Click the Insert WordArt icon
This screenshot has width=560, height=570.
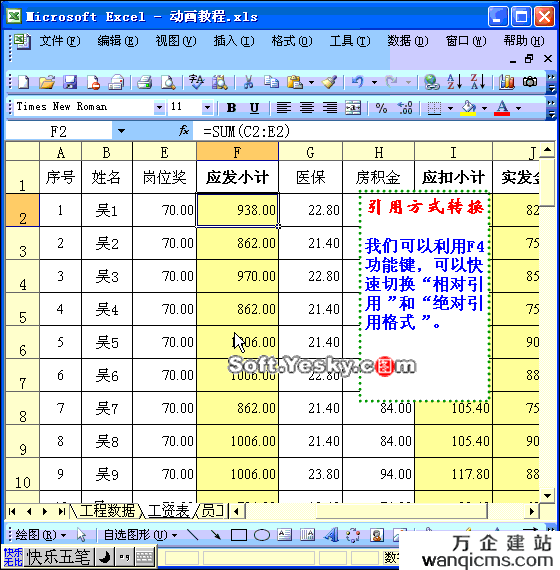331,535
